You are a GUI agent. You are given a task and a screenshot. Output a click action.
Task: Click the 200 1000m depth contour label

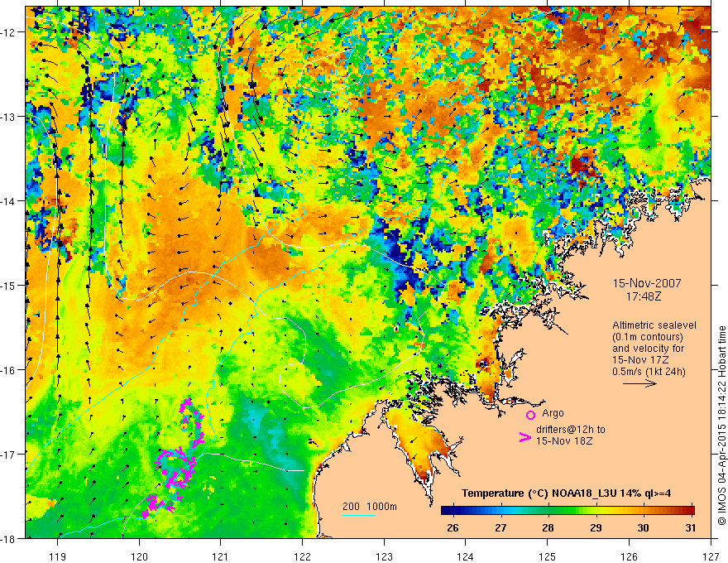tap(370, 507)
